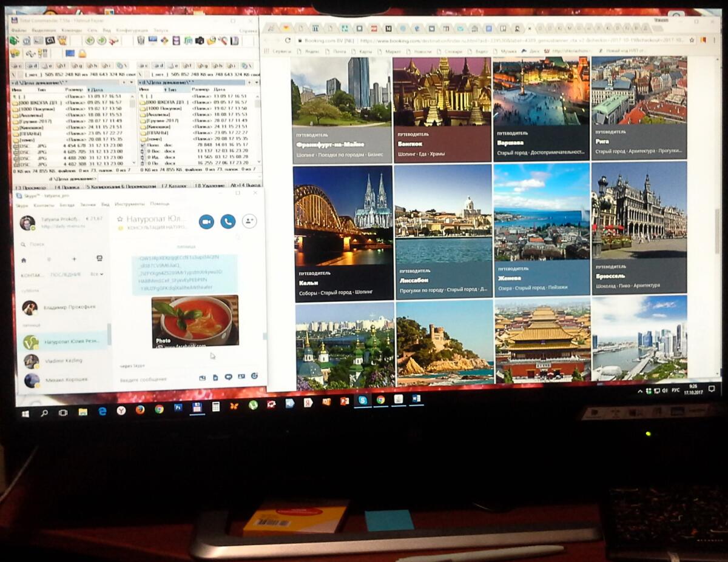Open the Лиссабон travel guide card
Screen dimensions: 728x562
pos(443,230)
